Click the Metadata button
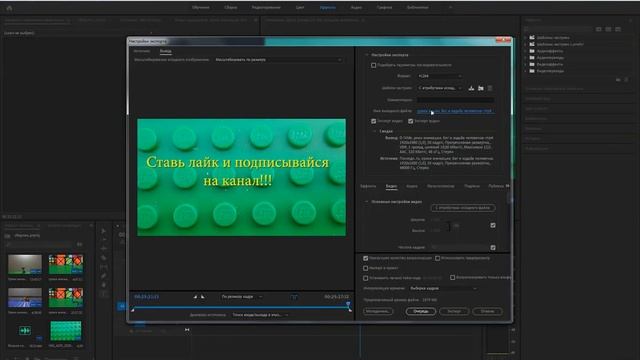The image size is (640, 360). tap(378, 311)
